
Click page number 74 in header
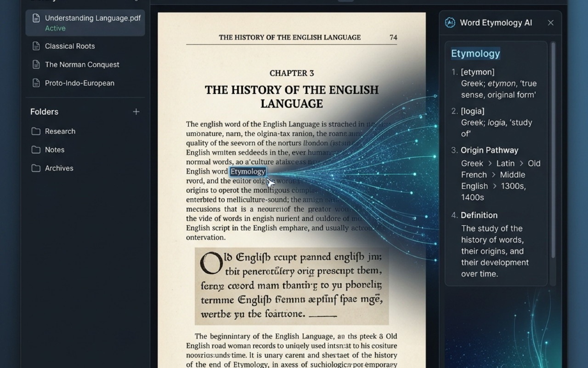point(393,37)
